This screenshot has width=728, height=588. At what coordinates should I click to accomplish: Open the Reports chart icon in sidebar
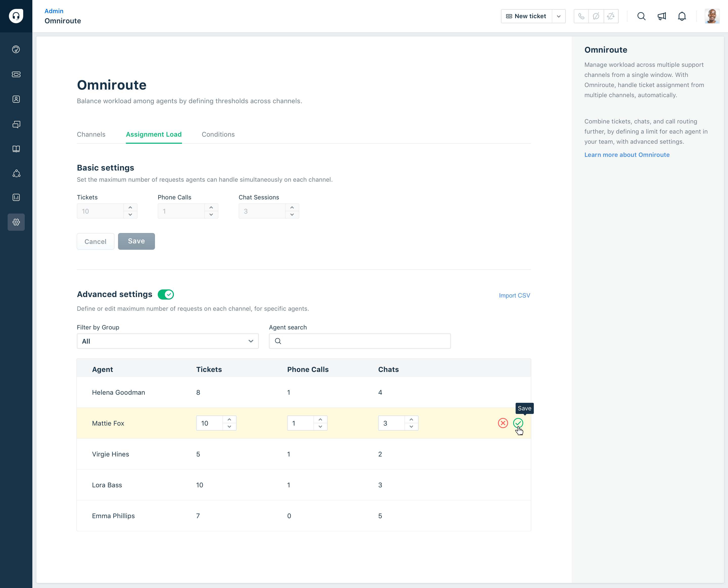16,197
